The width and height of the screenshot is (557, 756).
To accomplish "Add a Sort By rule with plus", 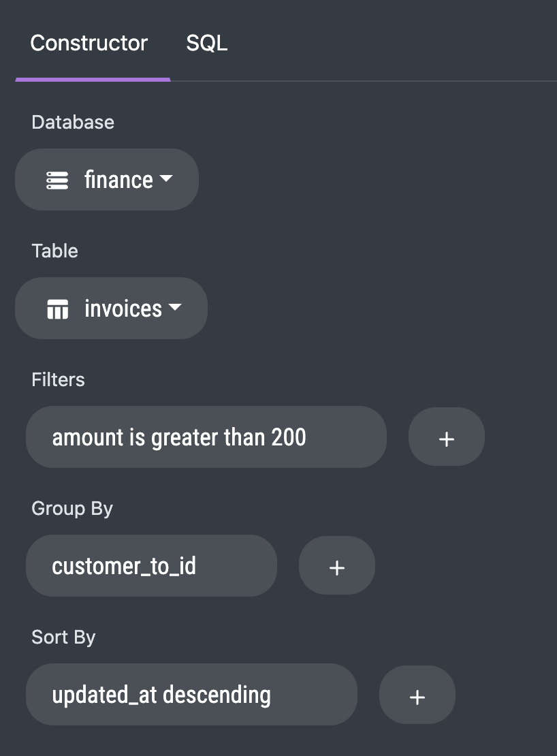I will coord(417,695).
